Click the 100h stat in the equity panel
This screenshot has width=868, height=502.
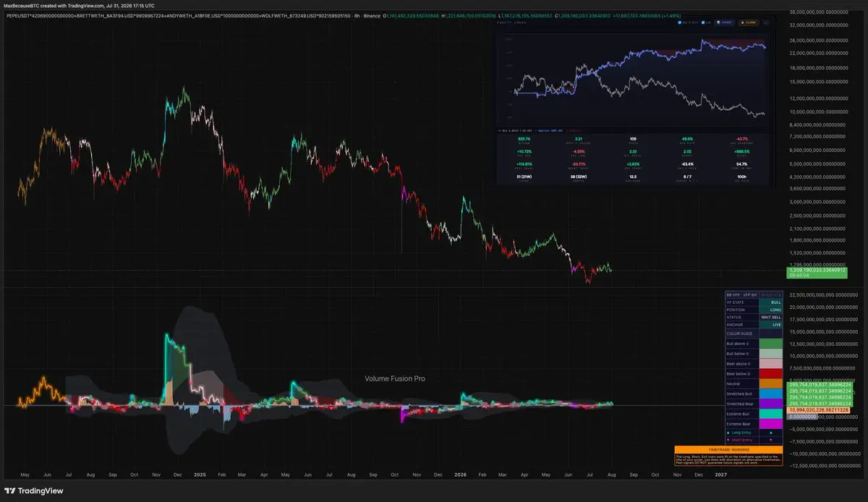(742, 176)
